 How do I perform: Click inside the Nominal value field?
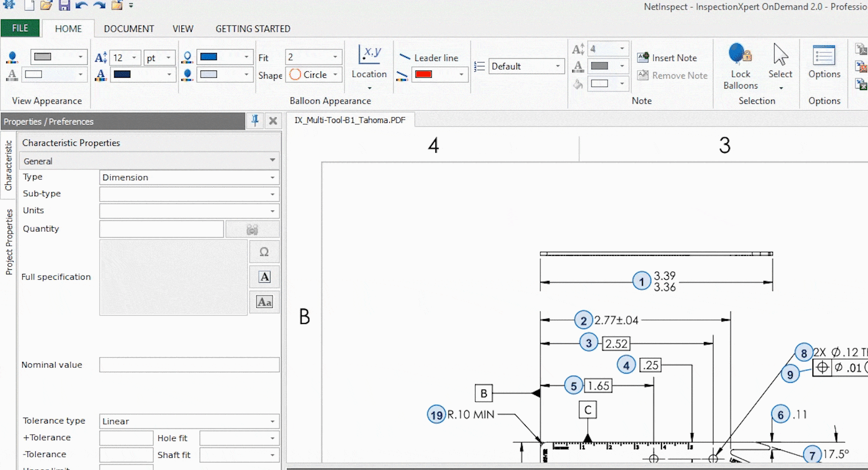189,365
